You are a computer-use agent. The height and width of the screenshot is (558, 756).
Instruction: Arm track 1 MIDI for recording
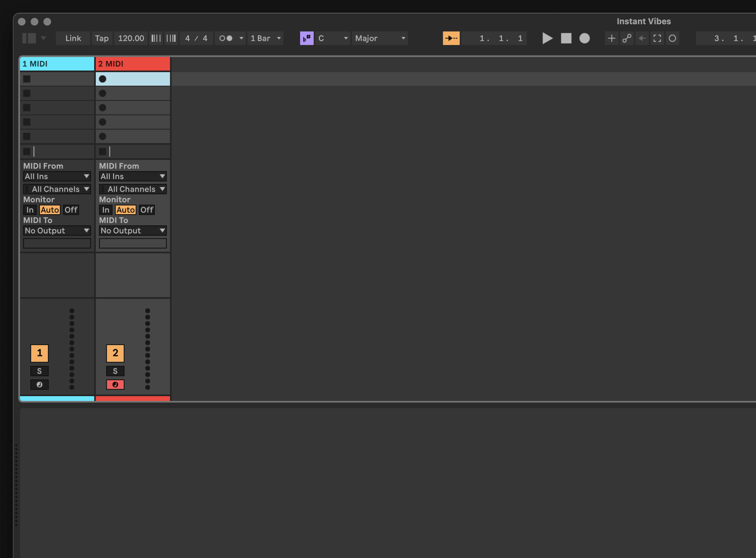[x=40, y=385]
